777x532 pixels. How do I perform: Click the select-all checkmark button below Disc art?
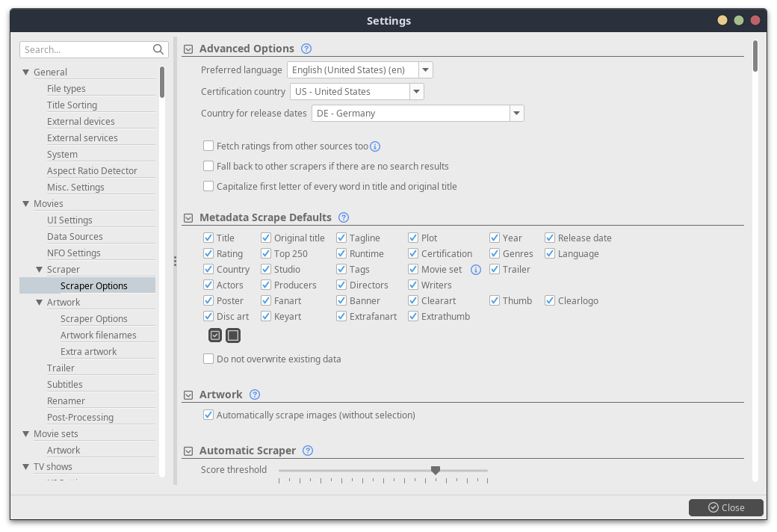click(215, 335)
